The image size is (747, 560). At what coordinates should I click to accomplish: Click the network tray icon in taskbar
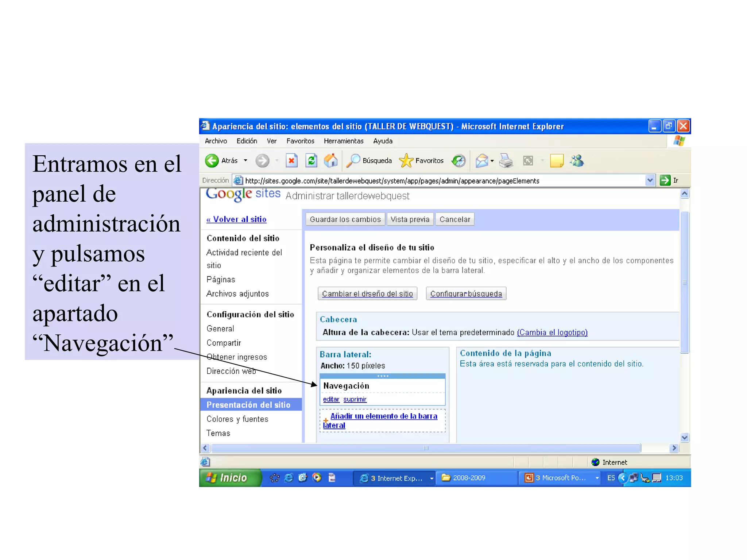coord(634,478)
